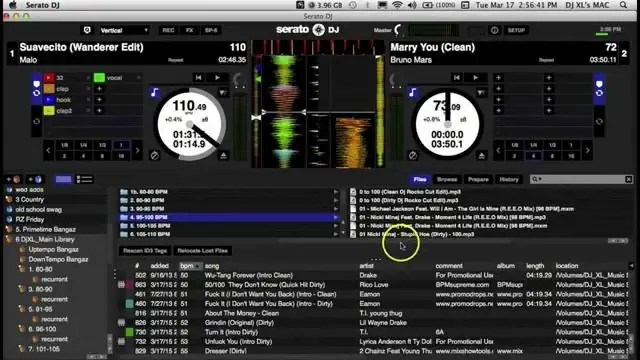
Task: Shift auto loop sizes right on deck 2
Action: tap(587, 151)
